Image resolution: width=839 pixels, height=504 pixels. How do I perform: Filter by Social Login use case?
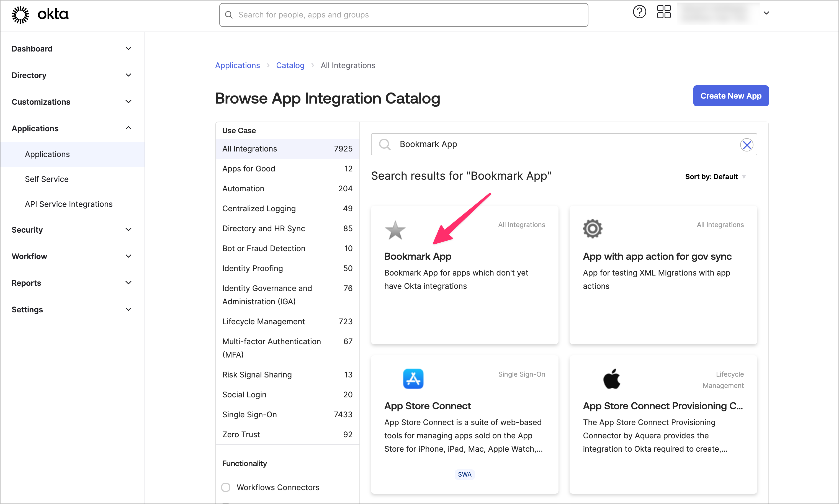(x=287, y=395)
